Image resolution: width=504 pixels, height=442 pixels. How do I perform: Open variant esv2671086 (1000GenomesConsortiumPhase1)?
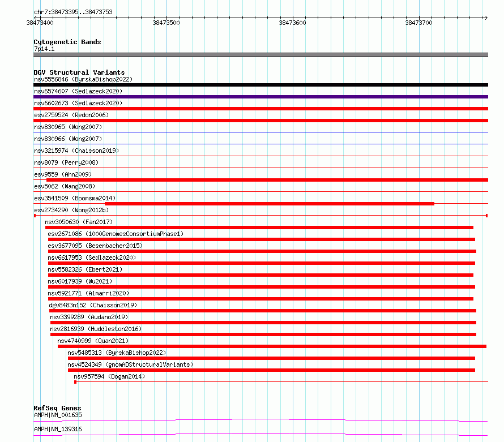[116, 234]
